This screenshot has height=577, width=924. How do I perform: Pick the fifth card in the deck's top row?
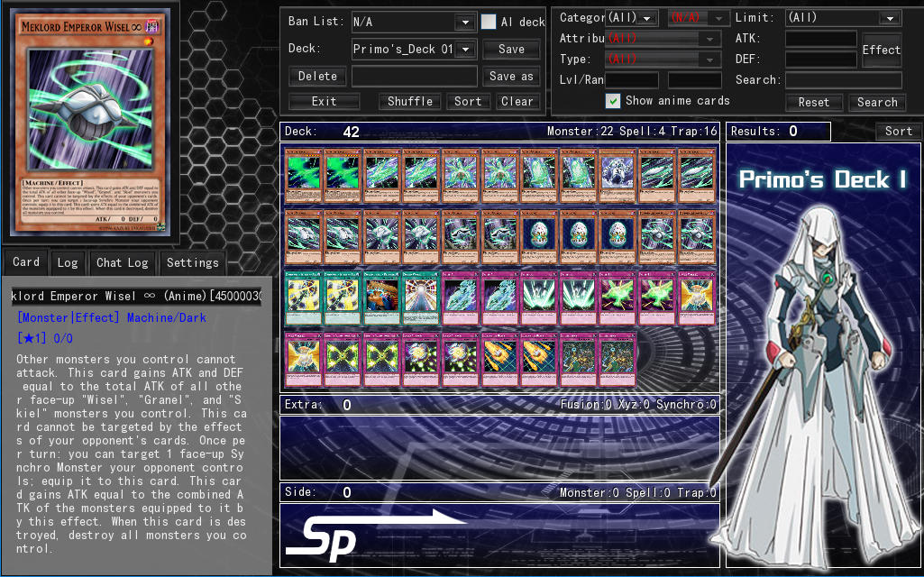[x=461, y=175]
